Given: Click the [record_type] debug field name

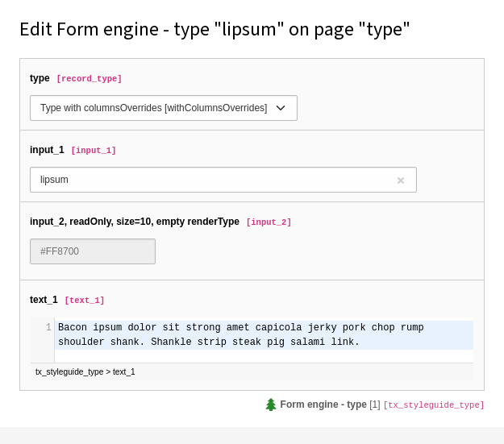Looking at the screenshot, I should point(89,78).
